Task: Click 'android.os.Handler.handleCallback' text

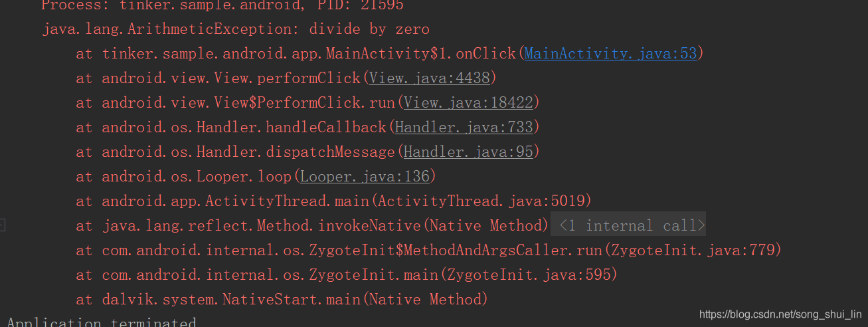Action: point(244,128)
